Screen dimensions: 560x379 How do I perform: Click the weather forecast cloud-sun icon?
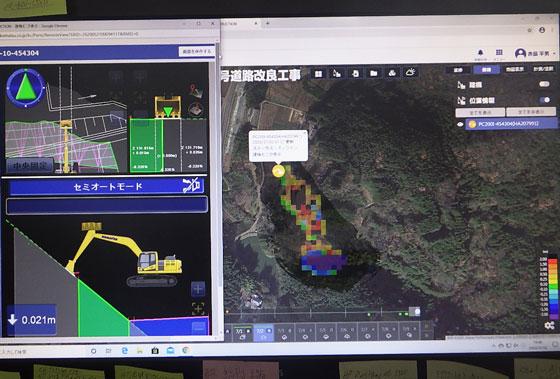coord(410,73)
